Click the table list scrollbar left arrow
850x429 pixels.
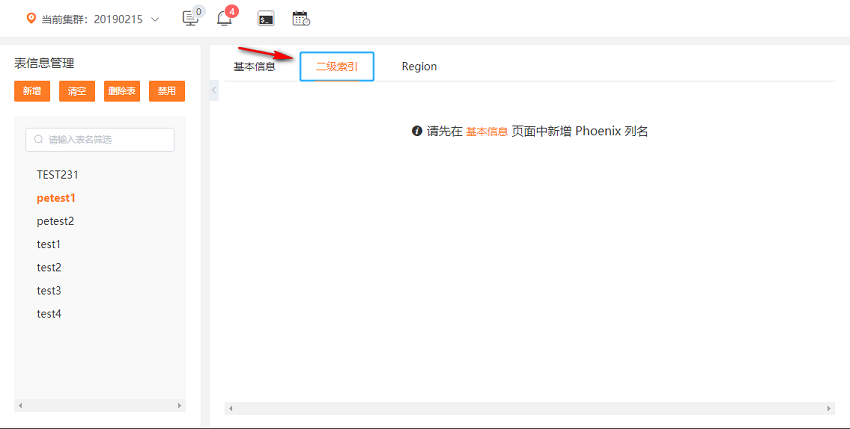[21, 405]
